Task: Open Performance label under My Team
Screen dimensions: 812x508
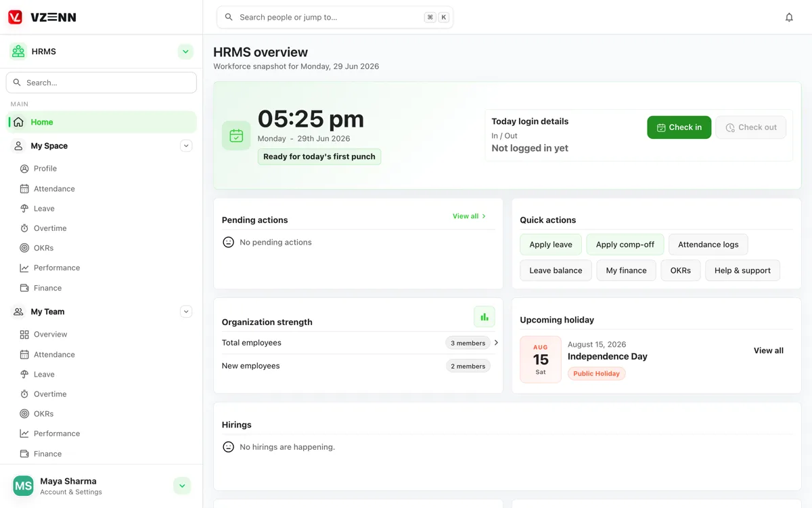Action: coord(57,433)
